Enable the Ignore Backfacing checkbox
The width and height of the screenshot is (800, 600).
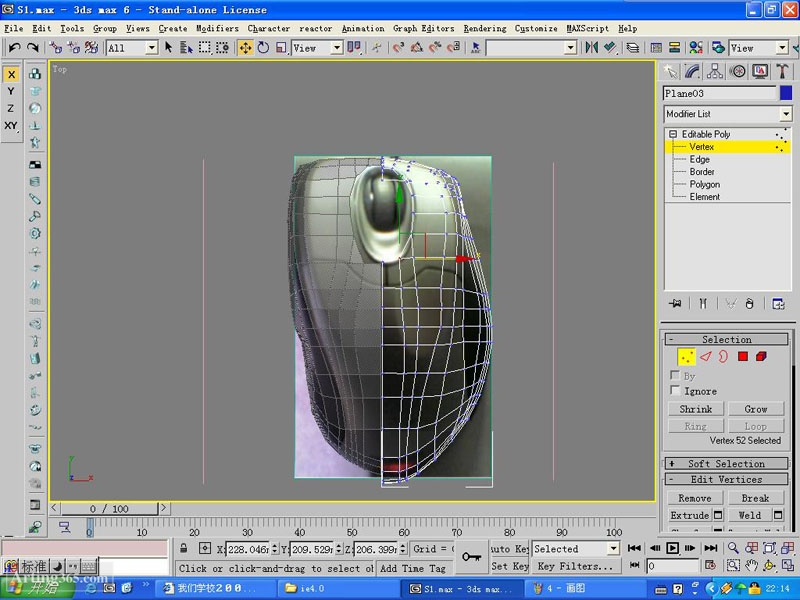(674, 389)
